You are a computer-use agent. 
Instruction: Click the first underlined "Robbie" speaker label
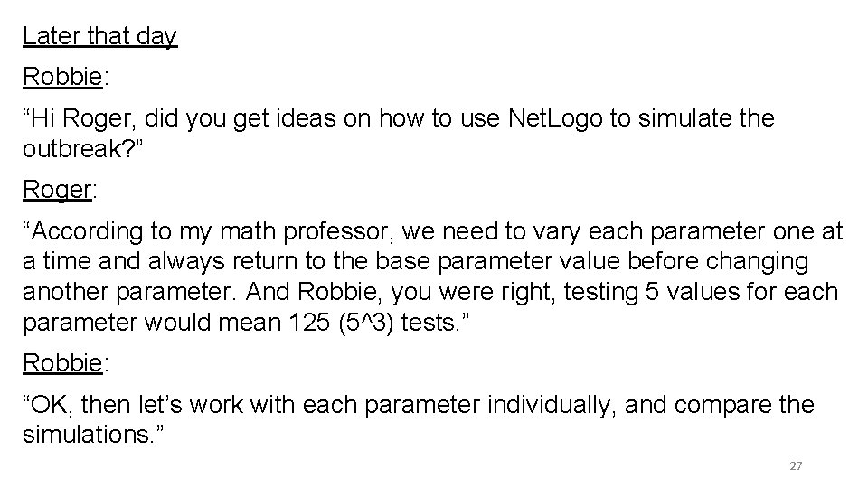62,77
